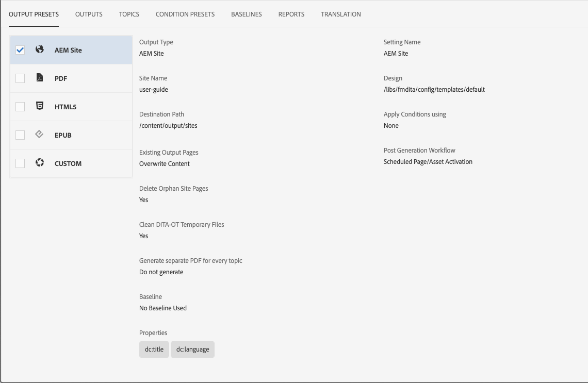This screenshot has height=383, width=588.
Task: Click the HTML5 shield icon
Action: point(39,106)
